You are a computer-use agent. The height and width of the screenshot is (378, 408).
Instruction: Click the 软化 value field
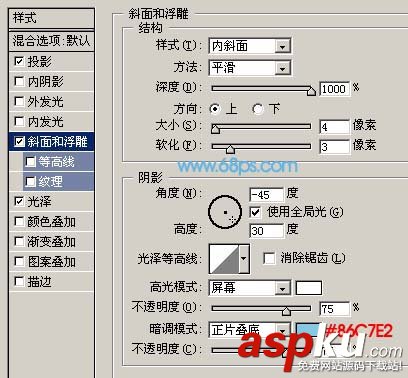pos(334,147)
